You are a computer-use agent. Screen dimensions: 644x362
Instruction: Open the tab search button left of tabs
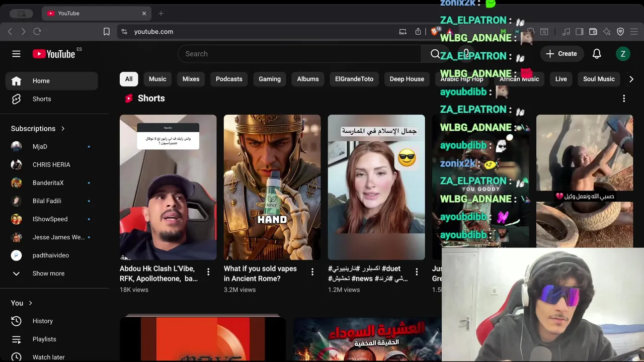point(21,14)
